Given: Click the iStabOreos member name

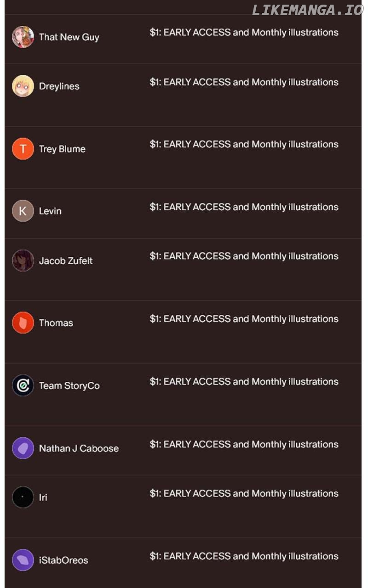Looking at the screenshot, I should 63,560.
